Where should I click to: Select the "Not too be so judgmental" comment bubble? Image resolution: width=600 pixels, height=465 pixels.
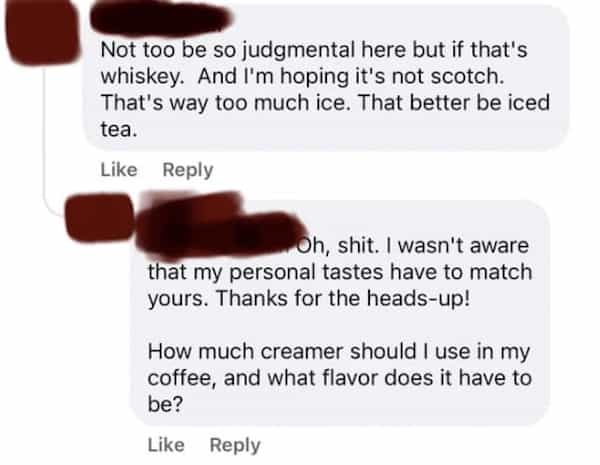pos(326,77)
